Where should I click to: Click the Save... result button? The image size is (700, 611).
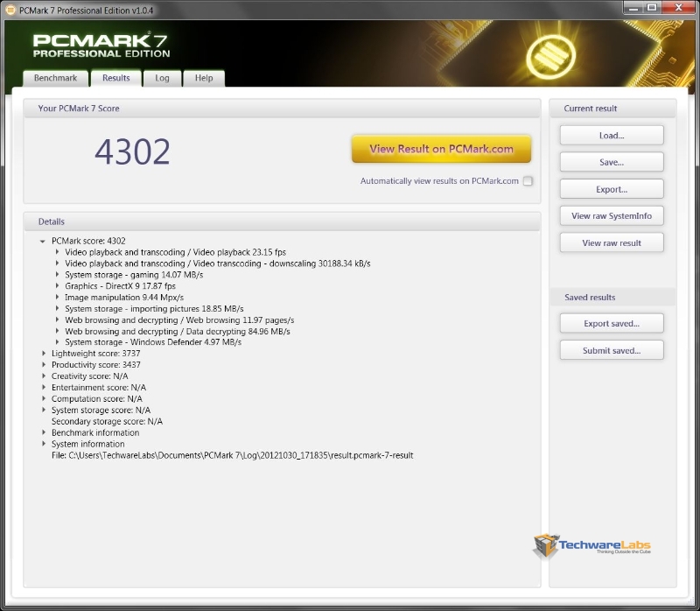click(612, 162)
